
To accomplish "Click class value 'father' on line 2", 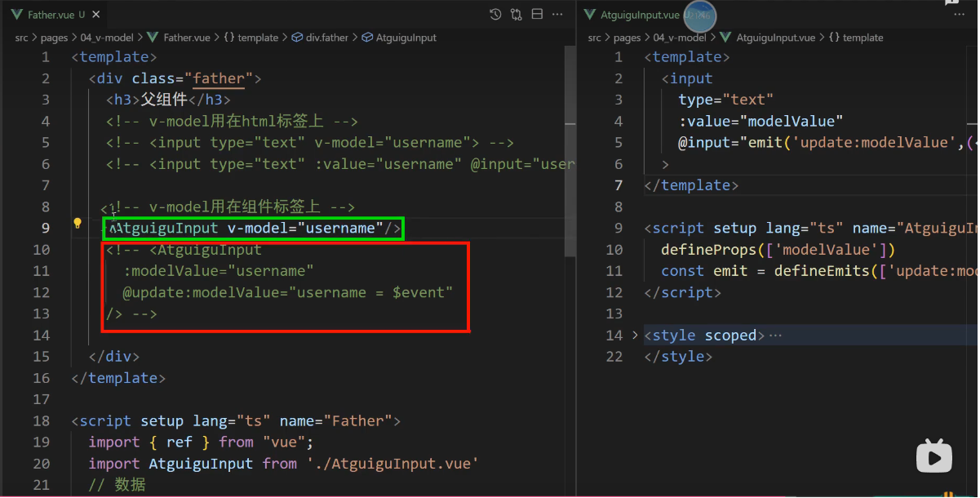I will [x=219, y=78].
